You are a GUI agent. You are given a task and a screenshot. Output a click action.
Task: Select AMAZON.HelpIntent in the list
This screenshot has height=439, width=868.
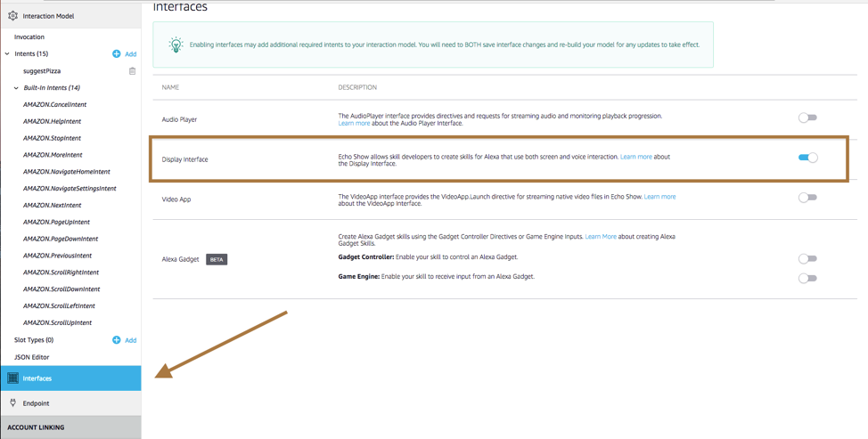[x=52, y=121]
